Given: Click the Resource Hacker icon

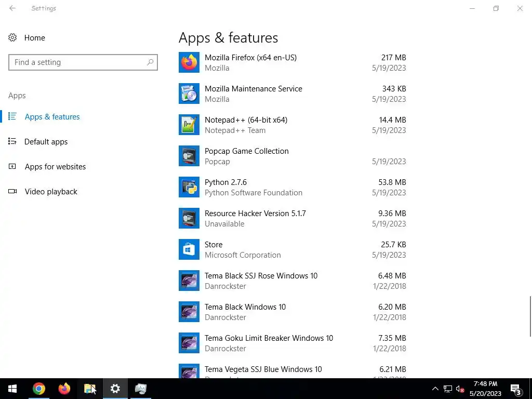Looking at the screenshot, I should 189,219.
